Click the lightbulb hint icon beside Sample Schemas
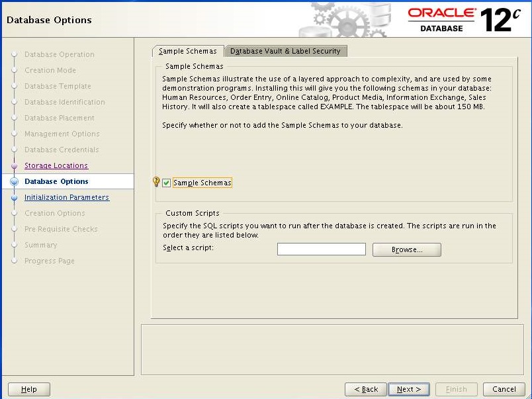Screen dimensions: 532x399 156,182
